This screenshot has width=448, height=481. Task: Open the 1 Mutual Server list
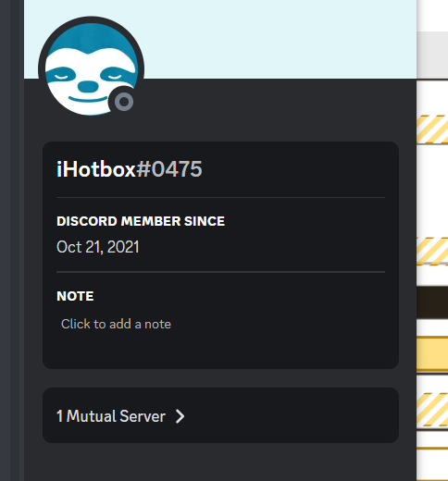220,415
